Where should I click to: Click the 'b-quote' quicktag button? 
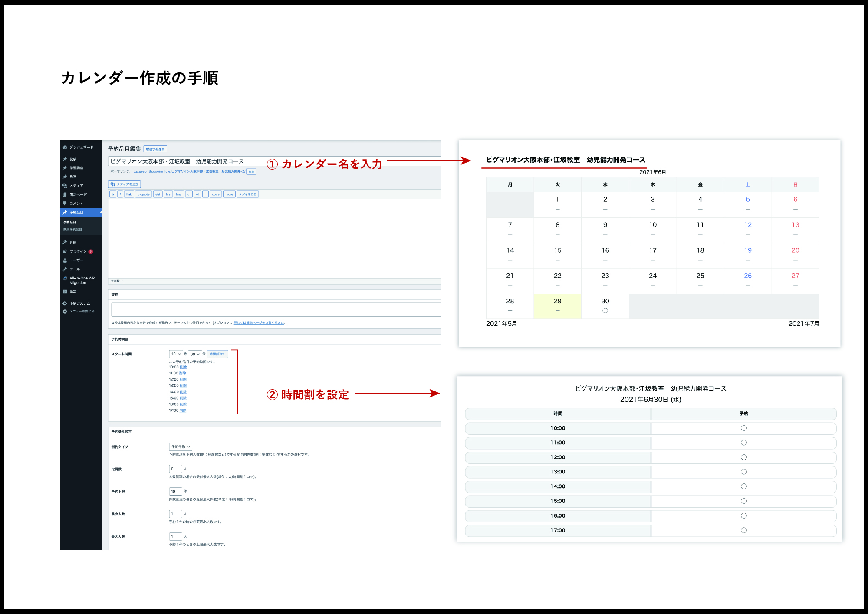143,194
